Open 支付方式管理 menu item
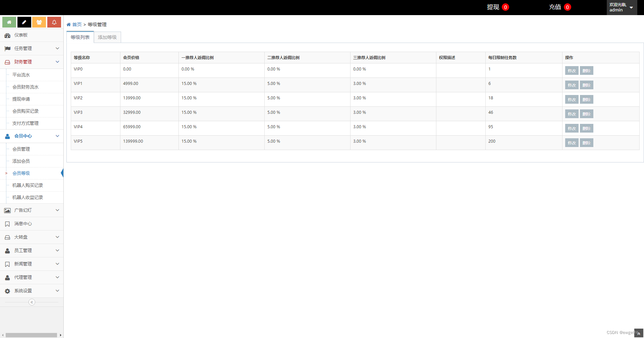644x338 pixels. (25, 123)
